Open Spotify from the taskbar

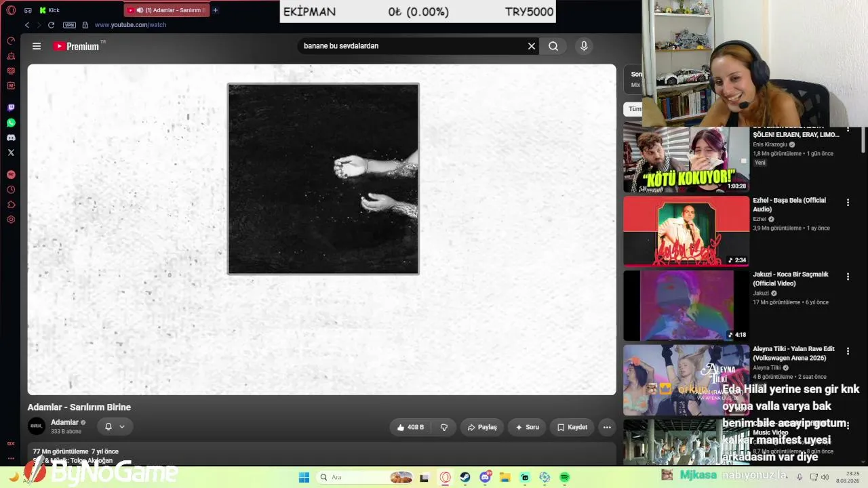click(565, 477)
